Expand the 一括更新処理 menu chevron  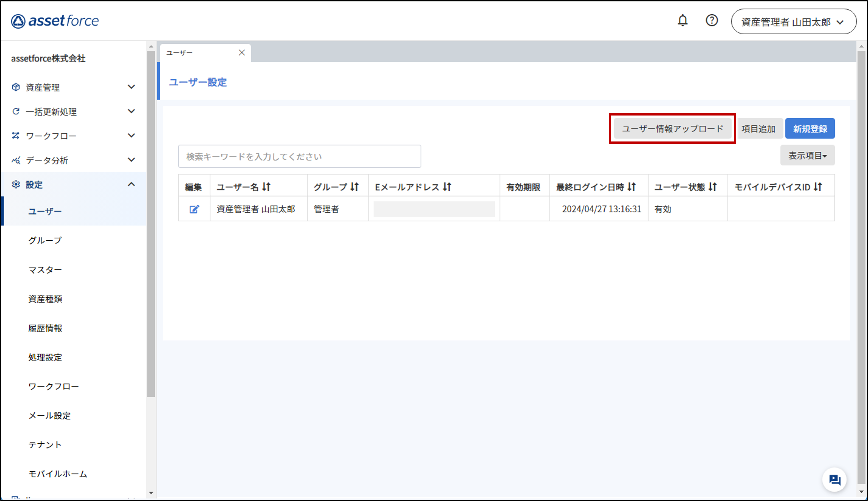click(131, 111)
